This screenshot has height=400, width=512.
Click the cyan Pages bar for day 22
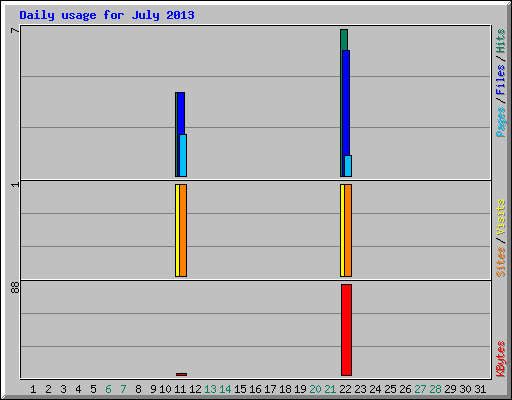pyautogui.click(x=348, y=166)
